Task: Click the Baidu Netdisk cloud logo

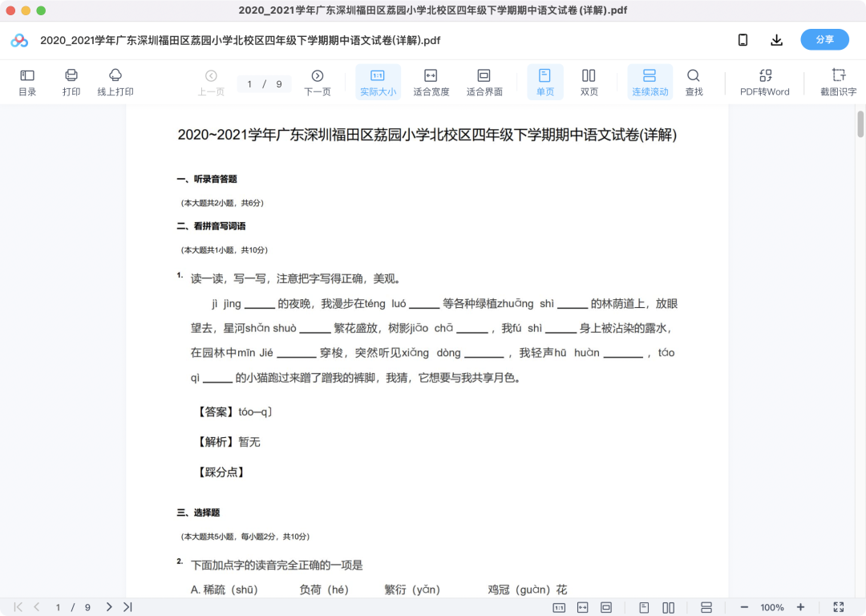Action: click(x=19, y=40)
